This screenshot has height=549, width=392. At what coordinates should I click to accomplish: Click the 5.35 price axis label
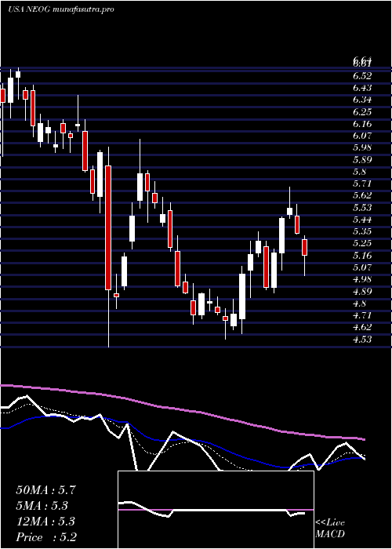pos(362,231)
